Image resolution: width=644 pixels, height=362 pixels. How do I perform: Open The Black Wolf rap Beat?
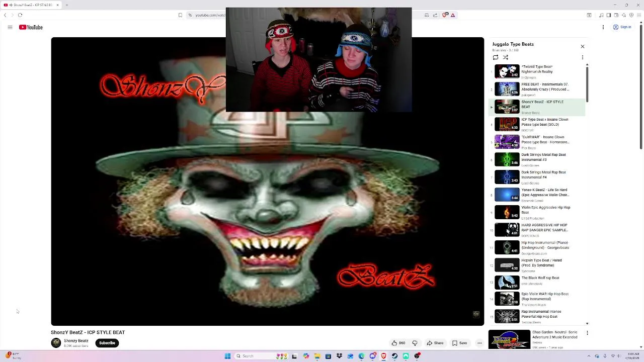coord(537,283)
